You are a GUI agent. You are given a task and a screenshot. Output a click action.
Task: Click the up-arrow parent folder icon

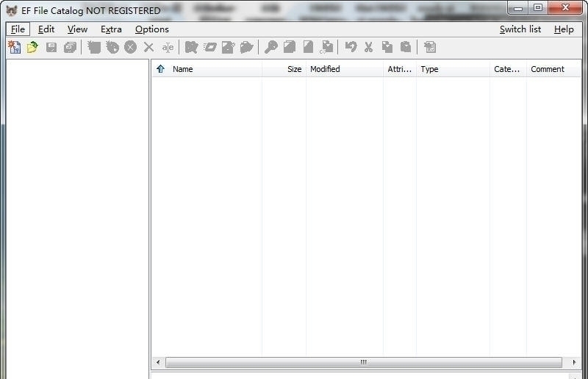click(161, 69)
